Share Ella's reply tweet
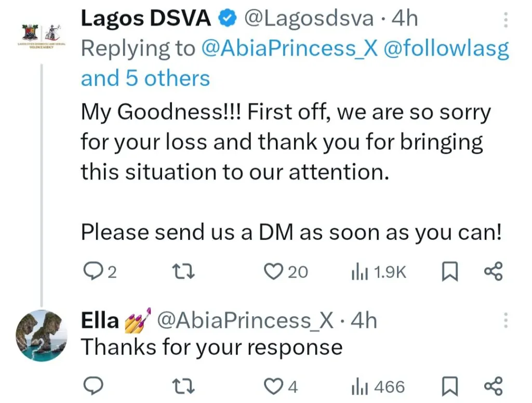532x403 pixels. coord(493,386)
